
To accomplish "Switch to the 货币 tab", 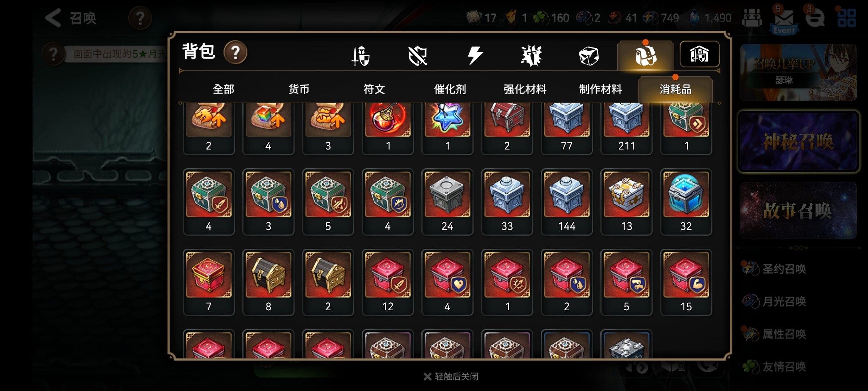I will [x=299, y=89].
